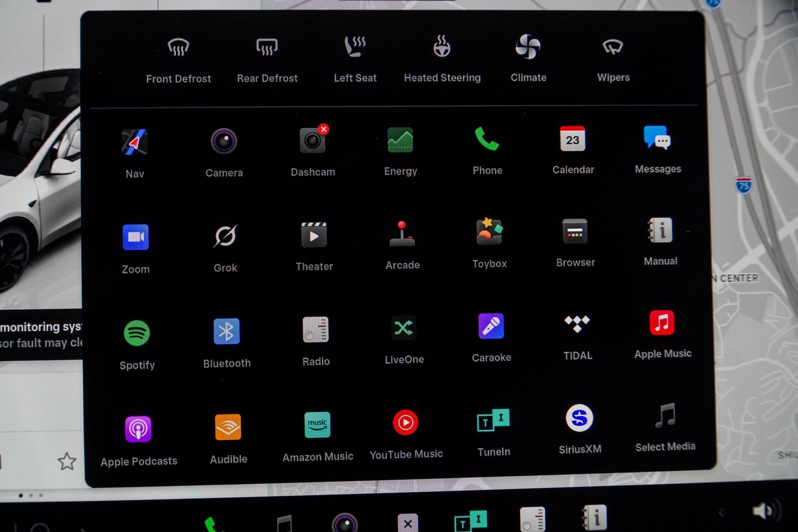Launch the SiriusXM app
This screenshot has height=532, width=798.
coord(579,418)
